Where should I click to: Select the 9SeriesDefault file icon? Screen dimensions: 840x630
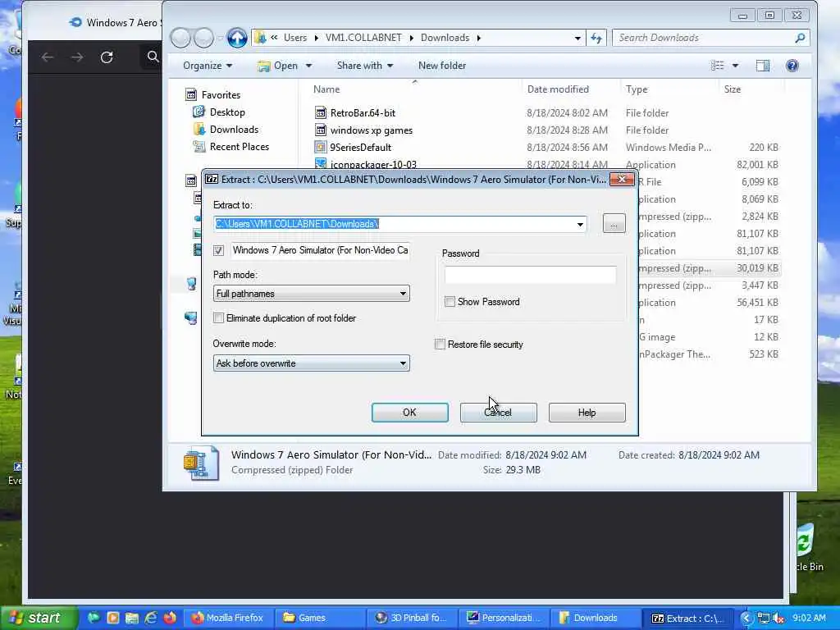point(321,148)
